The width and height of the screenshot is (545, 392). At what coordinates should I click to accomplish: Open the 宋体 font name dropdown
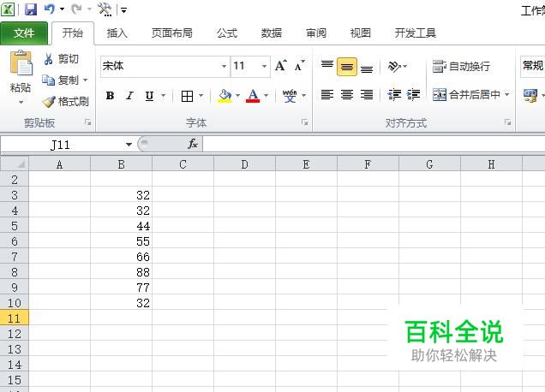coord(225,66)
